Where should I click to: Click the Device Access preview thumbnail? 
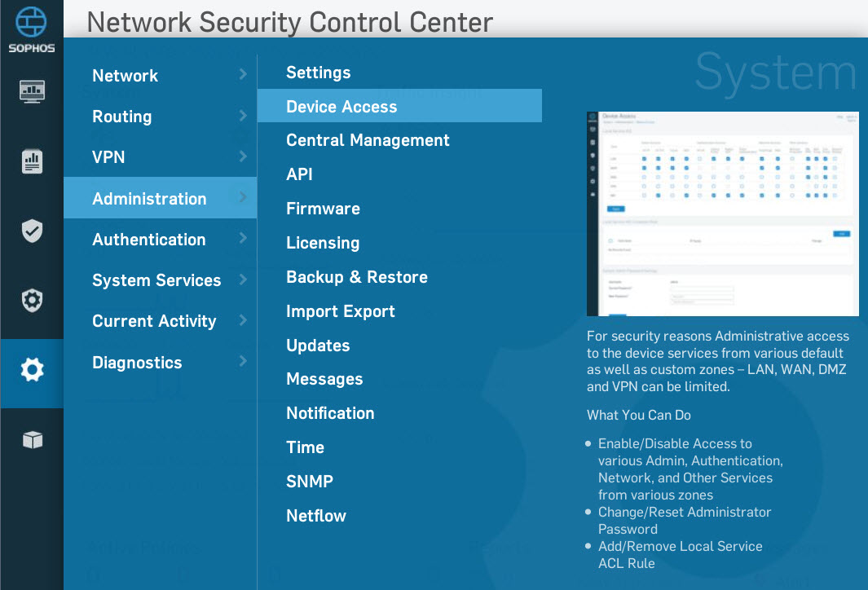(722, 214)
